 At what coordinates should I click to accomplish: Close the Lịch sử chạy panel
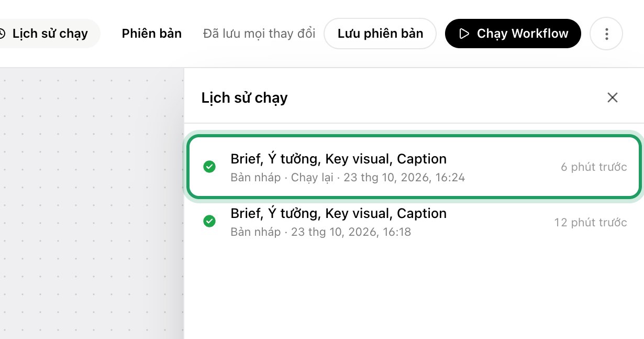pyautogui.click(x=612, y=97)
